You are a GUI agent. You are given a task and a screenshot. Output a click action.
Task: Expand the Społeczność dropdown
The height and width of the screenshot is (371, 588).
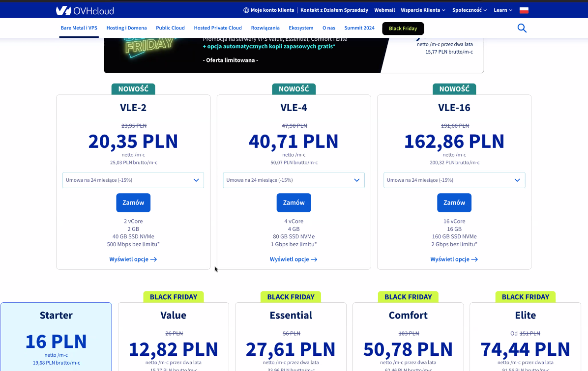tap(470, 10)
